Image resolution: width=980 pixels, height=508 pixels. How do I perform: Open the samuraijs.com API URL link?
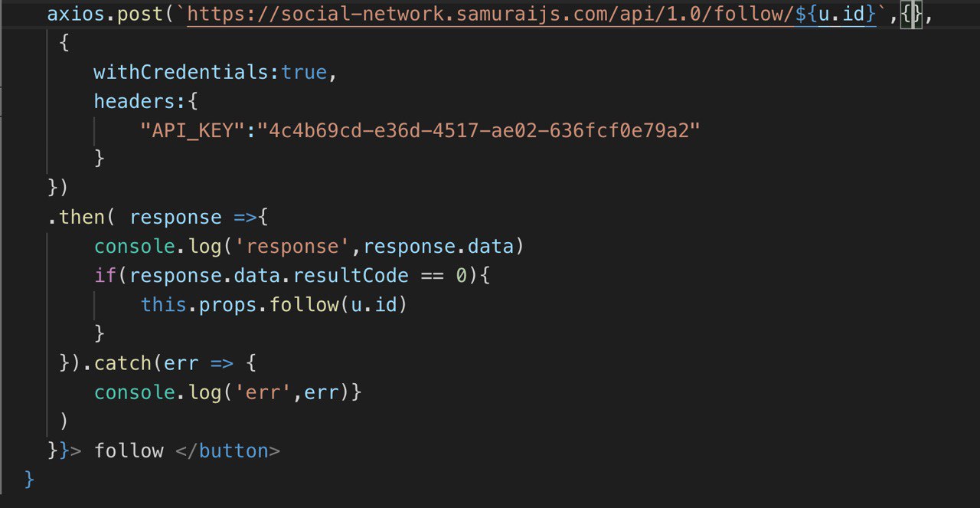(x=490, y=15)
